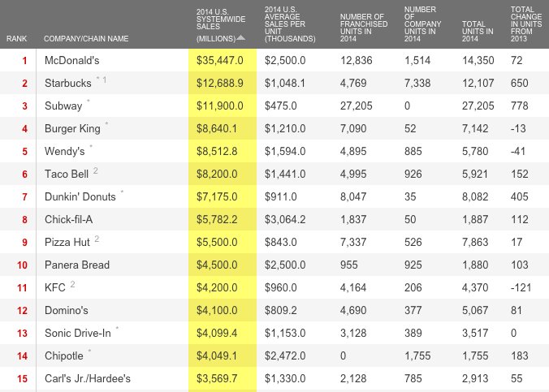
Task: Sort by the RANK column header
Action: [x=16, y=38]
